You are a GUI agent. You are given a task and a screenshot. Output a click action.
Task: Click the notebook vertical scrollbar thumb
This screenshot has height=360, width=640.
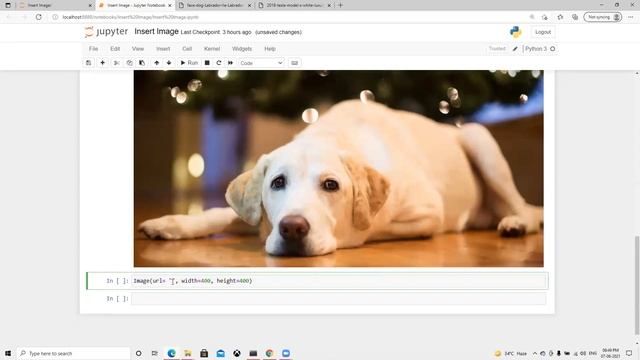(x=637, y=285)
